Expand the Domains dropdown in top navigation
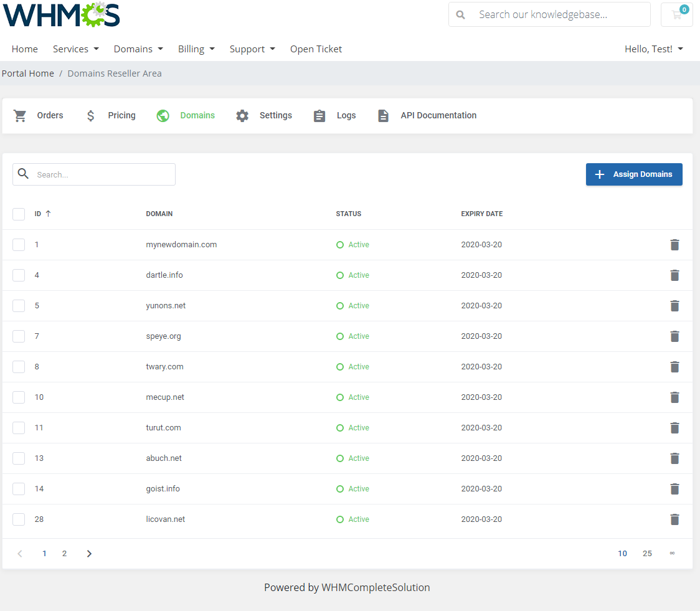Viewport: 700px width, 611px height. 138,49
